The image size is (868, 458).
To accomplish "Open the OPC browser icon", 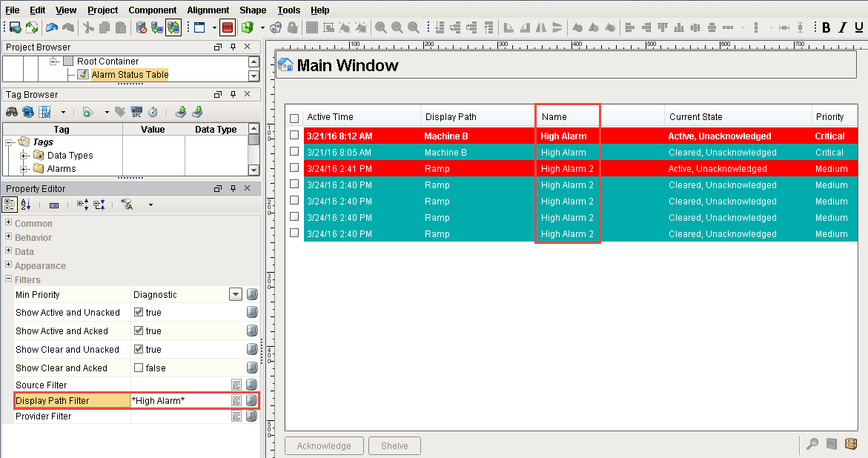I will coord(136,112).
